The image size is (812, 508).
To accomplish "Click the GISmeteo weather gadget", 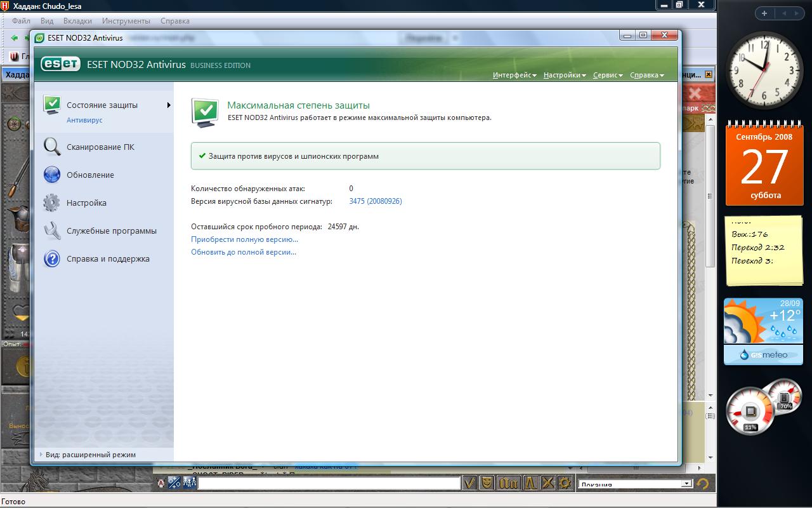I will tap(763, 331).
